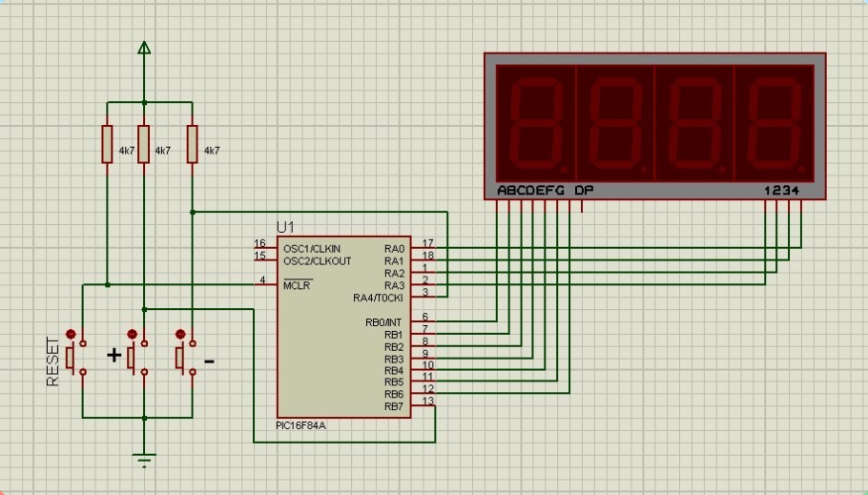The image size is (868, 495).
Task: Click the first digit of the 7-segment display
Action: tap(537, 122)
